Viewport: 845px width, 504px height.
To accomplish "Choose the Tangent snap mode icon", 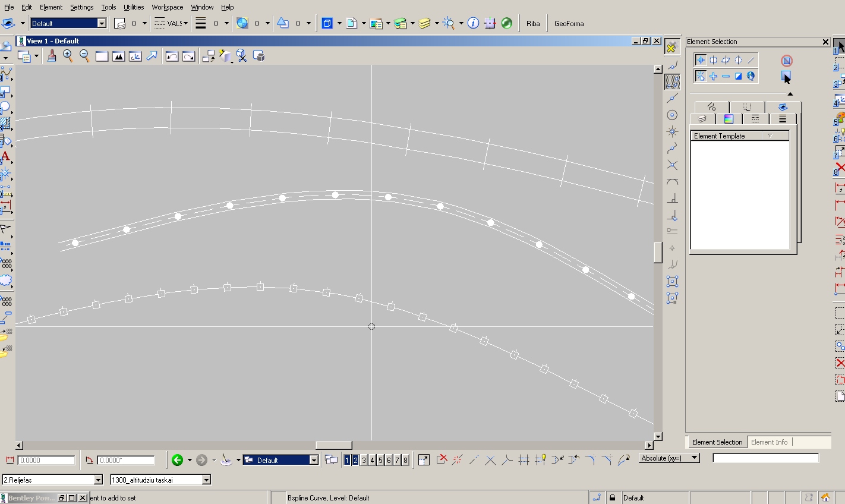I will (672, 181).
